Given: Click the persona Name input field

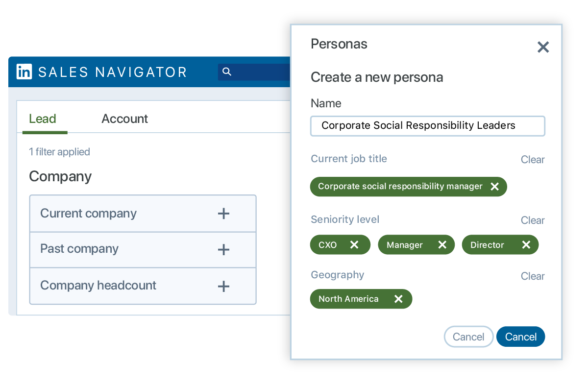Looking at the screenshot, I should (427, 126).
